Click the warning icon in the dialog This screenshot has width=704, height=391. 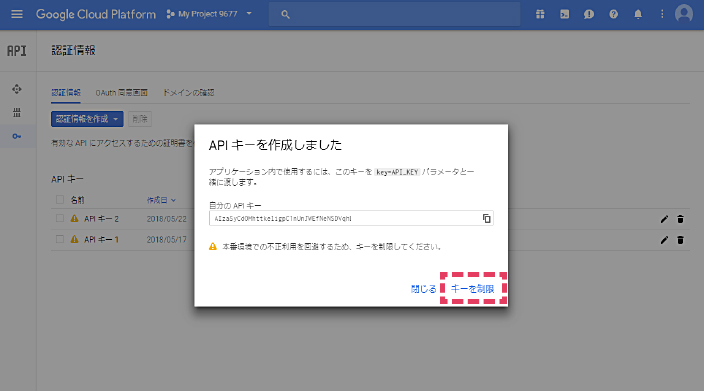(x=213, y=246)
